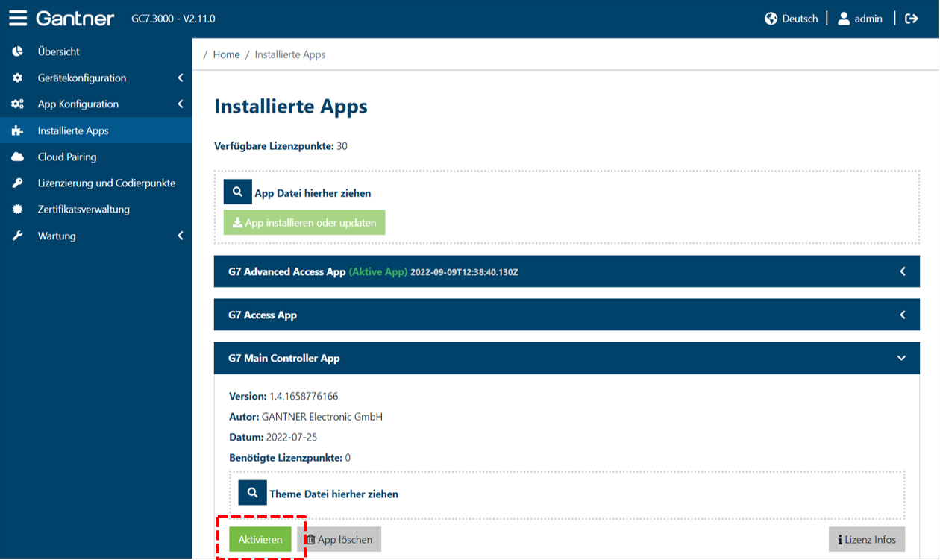Expand the G7 Access App chevron
The width and height of the screenshot is (940, 560).
click(x=902, y=315)
